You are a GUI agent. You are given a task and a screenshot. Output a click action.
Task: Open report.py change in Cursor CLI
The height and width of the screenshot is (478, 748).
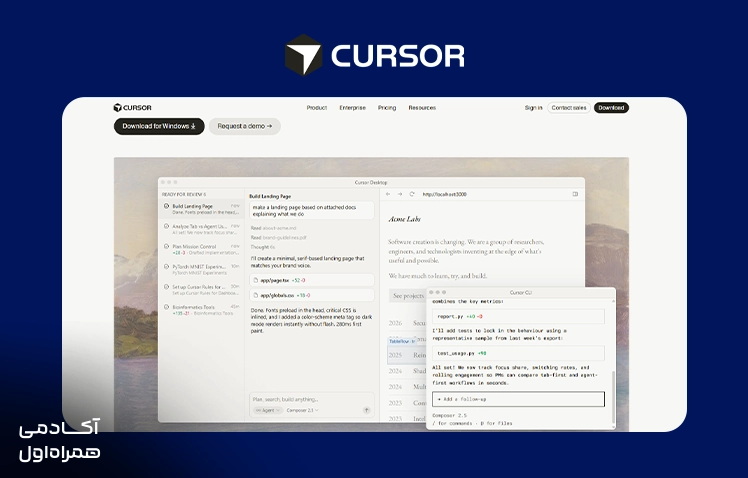[x=519, y=316]
